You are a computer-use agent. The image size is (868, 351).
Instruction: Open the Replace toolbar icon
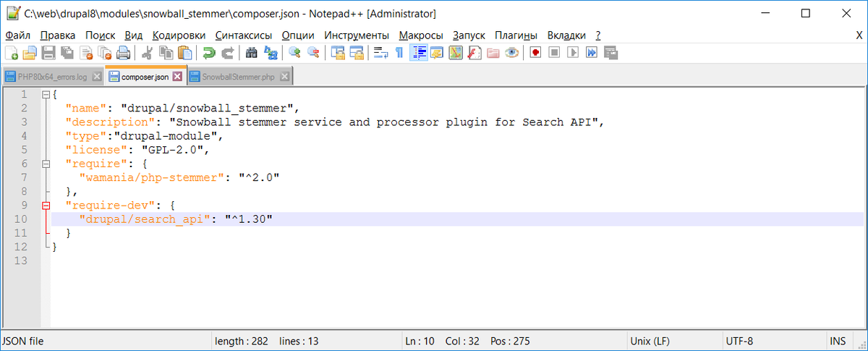tap(271, 52)
